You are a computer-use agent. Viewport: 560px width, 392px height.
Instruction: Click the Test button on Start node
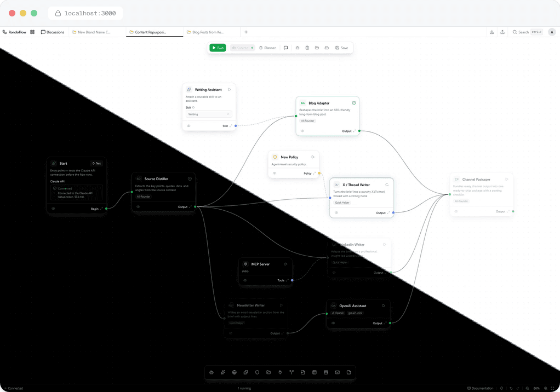pos(96,163)
